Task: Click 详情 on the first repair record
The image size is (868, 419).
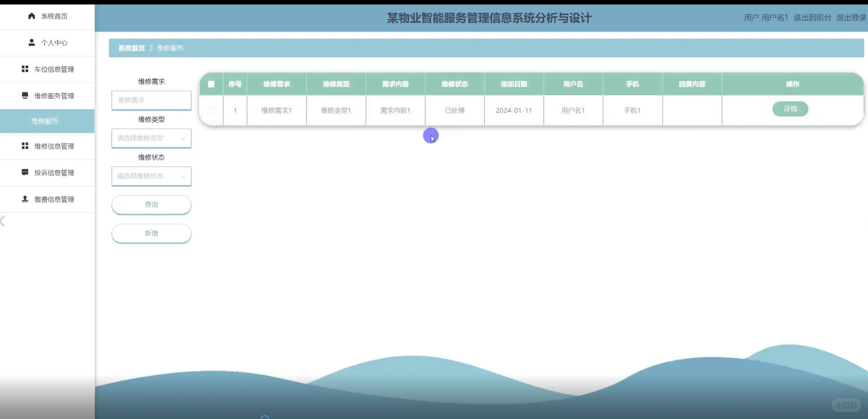Action: (x=790, y=109)
